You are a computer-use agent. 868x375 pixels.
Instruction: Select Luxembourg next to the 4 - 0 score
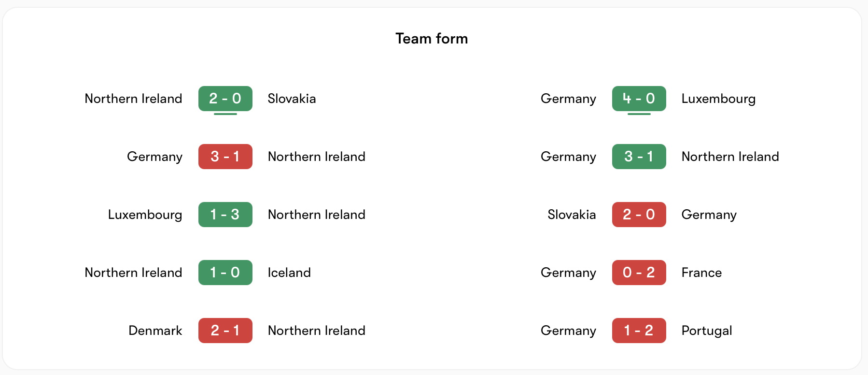(x=718, y=99)
